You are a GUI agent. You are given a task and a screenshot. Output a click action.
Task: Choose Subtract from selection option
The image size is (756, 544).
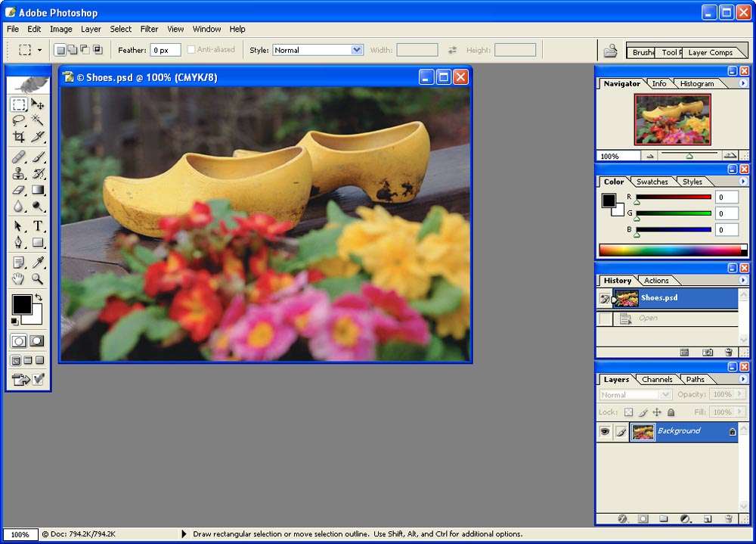[85, 50]
